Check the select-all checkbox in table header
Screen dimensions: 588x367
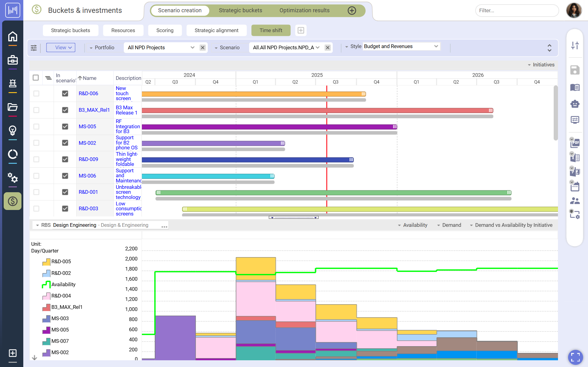(36, 78)
